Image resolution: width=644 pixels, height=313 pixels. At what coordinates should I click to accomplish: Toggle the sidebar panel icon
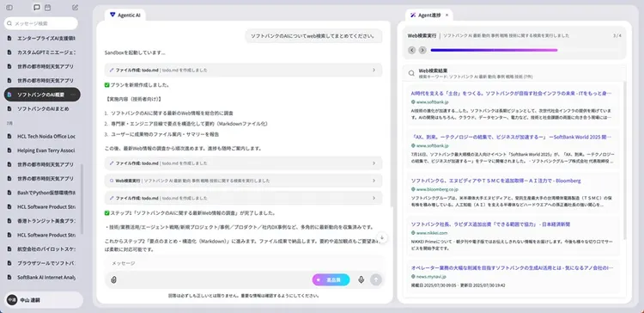[x=9, y=8]
